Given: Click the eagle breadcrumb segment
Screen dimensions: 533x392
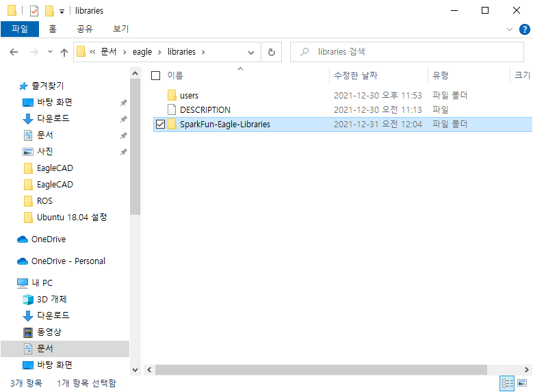Looking at the screenshot, I should click(x=142, y=52).
